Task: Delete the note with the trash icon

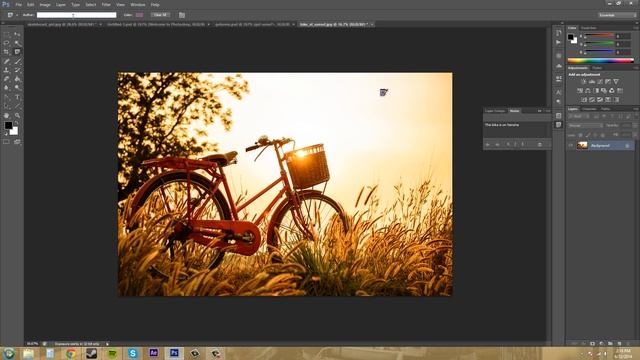Action: click(x=540, y=144)
